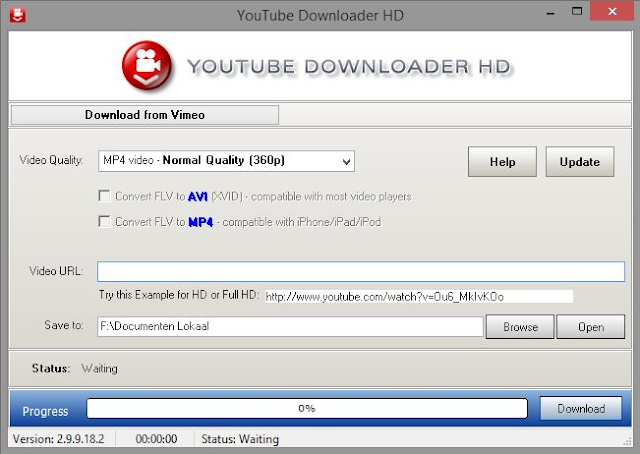
Task: Start the Download
Action: click(x=581, y=408)
